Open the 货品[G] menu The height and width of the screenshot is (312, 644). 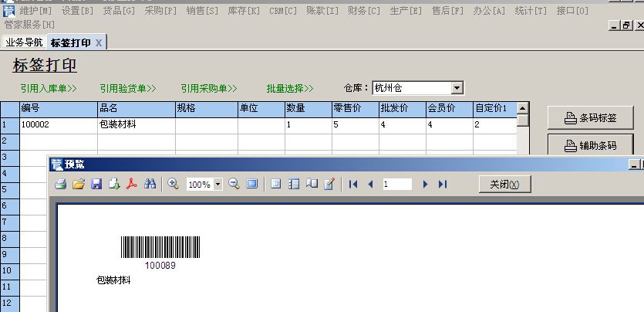pos(119,11)
